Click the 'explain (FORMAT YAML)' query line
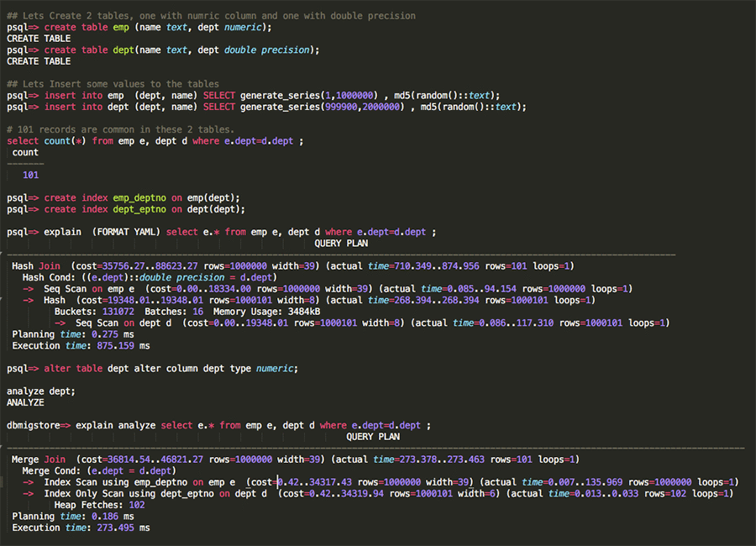 222,232
